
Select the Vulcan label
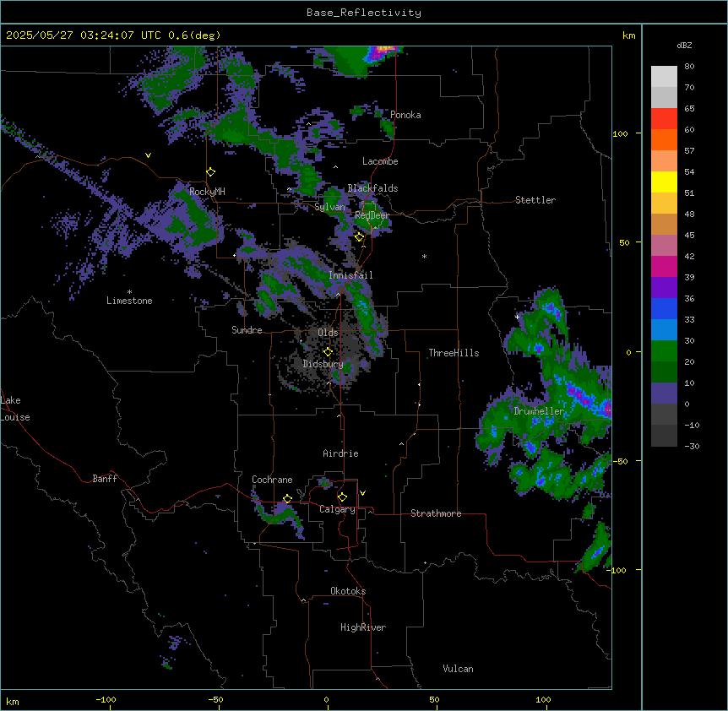pos(458,669)
